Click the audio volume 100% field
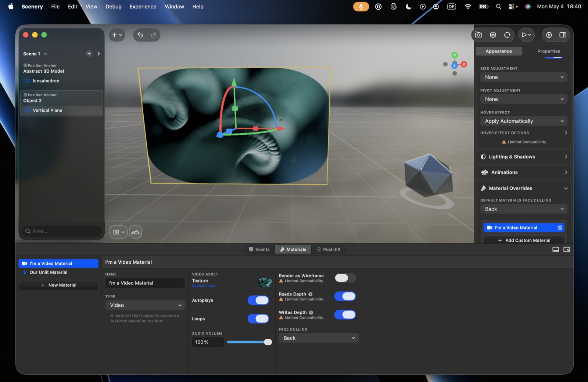 (208, 342)
